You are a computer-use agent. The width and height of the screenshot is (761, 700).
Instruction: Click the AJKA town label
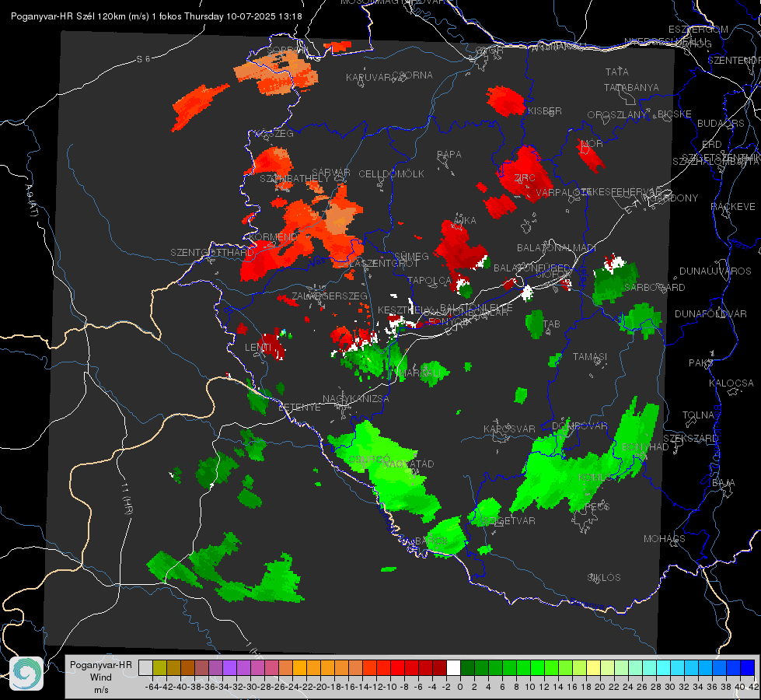[x=465, y=221]
